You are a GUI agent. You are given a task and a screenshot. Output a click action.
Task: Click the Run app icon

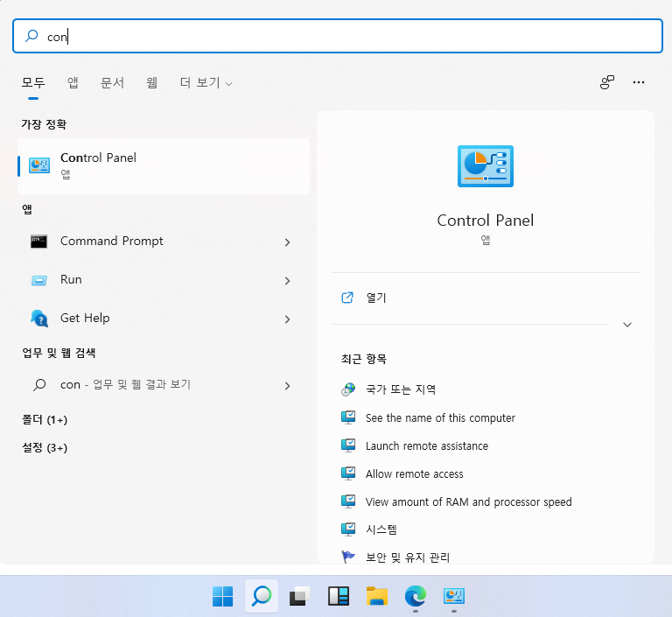click(x=39, y=280)
